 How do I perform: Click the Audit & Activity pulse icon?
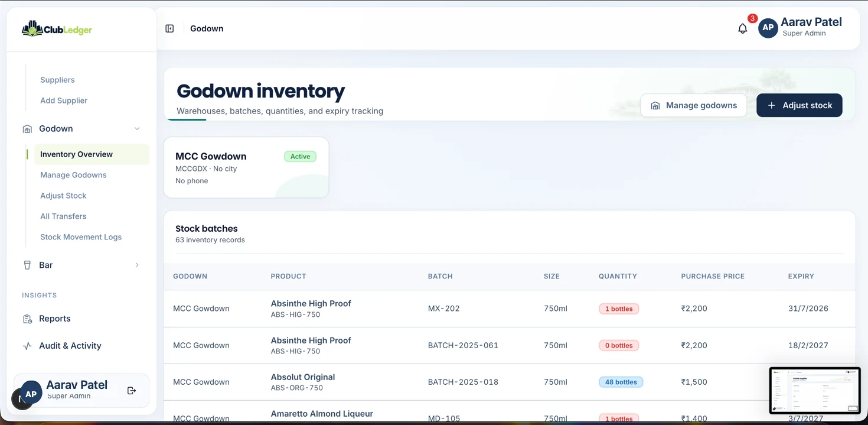27,346
